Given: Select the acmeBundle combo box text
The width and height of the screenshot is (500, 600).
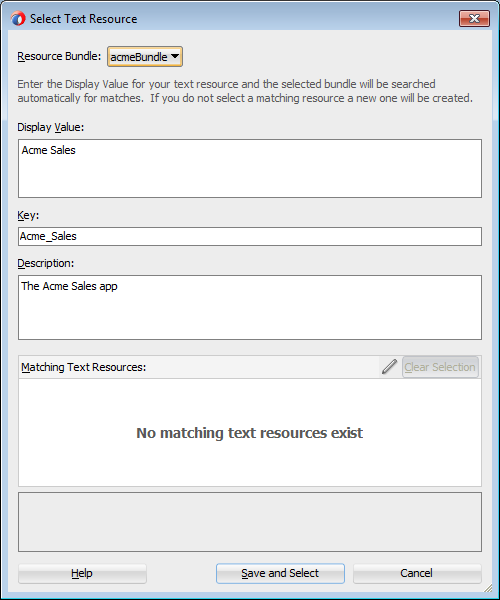Looking at the screenshot, I should pyautogui.click(x=138, y=57).
